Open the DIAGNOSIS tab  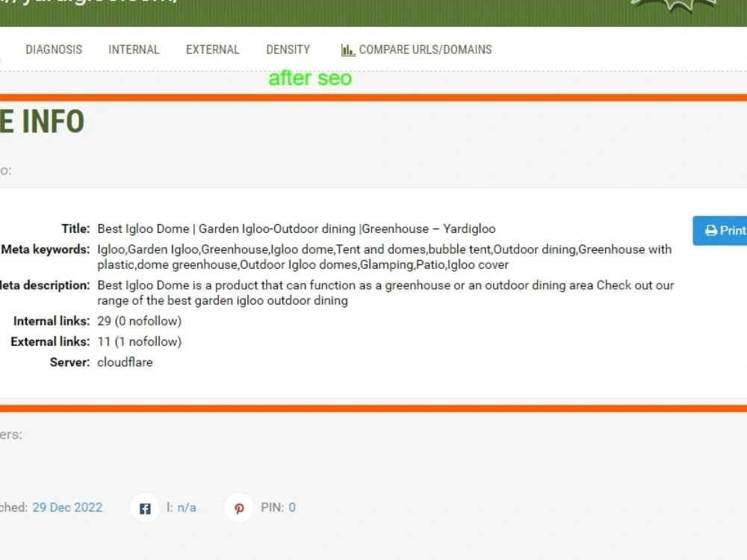pyautogui.click(x=54, y=49)
